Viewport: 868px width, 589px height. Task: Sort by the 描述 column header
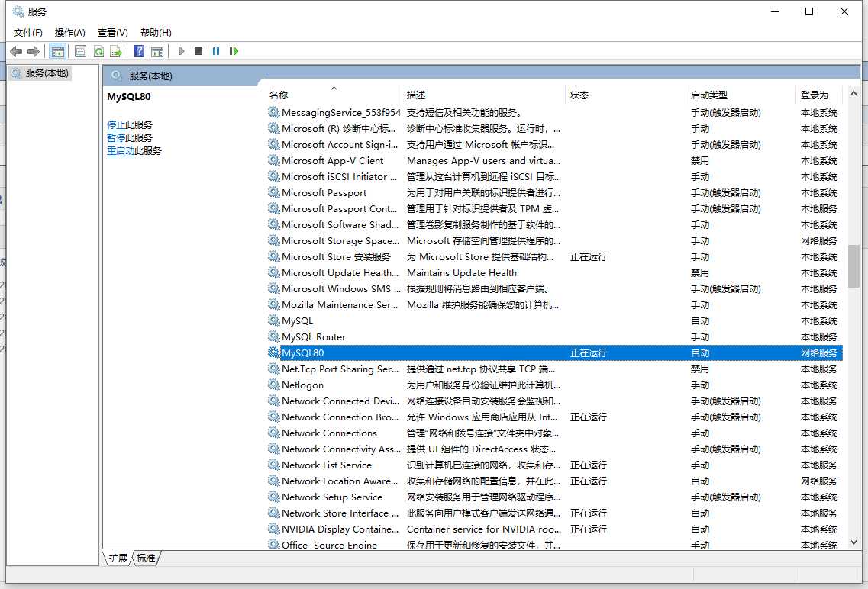point(483,95)
